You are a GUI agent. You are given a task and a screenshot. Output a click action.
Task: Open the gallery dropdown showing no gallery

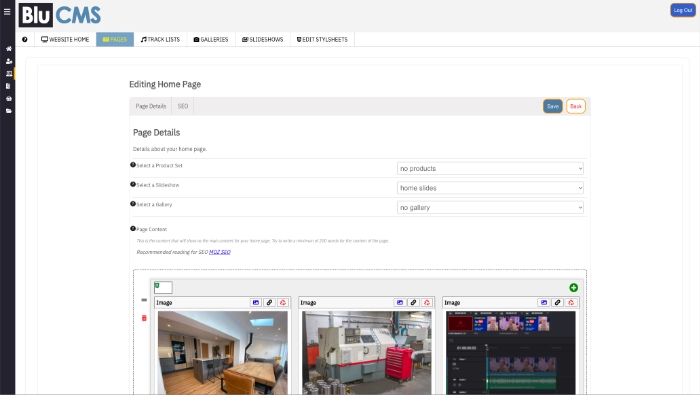coord(490,208)
